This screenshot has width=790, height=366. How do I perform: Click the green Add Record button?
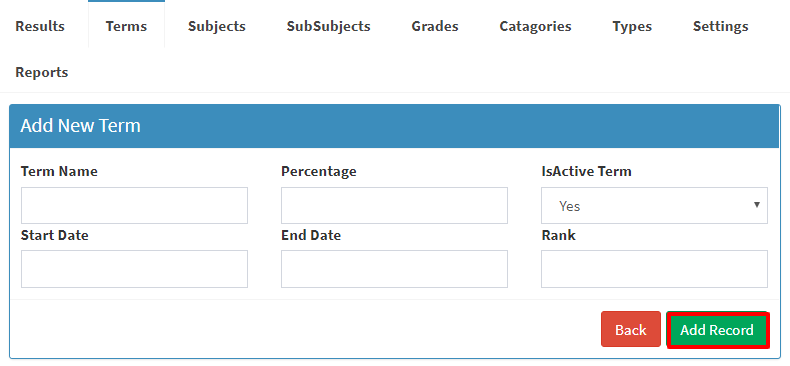[x=717, y=330]
